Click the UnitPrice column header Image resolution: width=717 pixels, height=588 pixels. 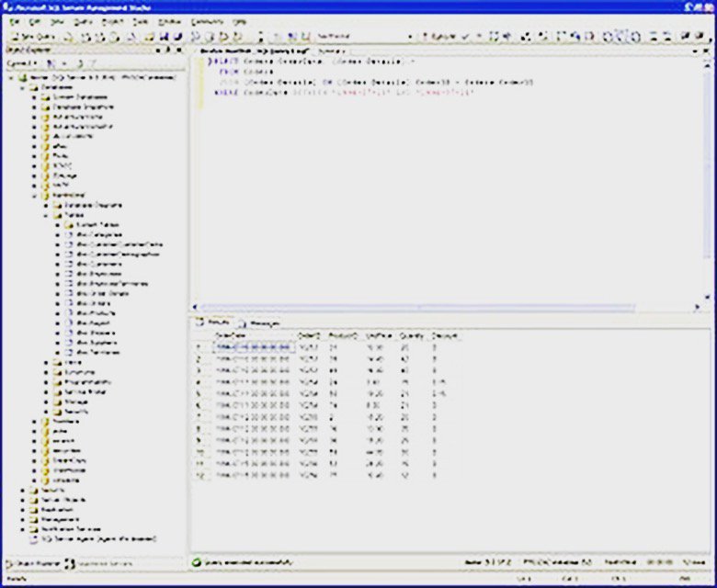pos(379,336)
